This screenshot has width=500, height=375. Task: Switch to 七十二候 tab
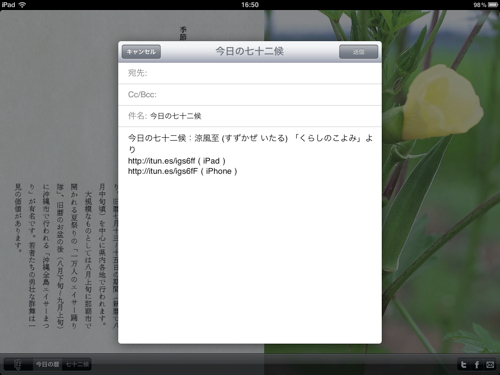77,364
